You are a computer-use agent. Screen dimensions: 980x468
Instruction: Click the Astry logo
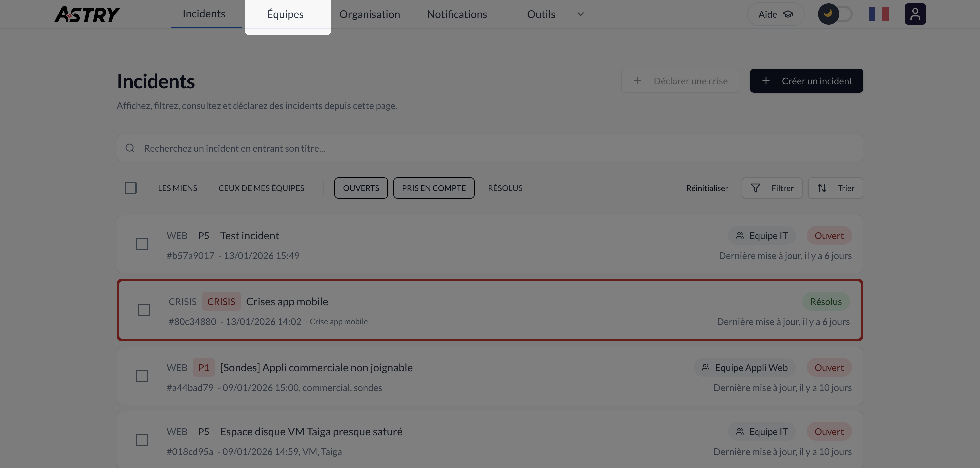click(87, 14)
